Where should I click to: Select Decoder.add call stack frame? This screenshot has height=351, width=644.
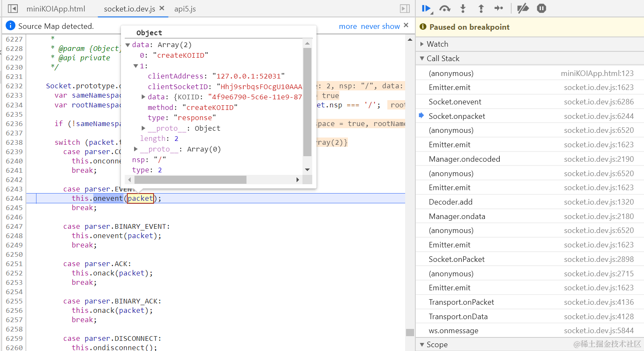[530, 202]
